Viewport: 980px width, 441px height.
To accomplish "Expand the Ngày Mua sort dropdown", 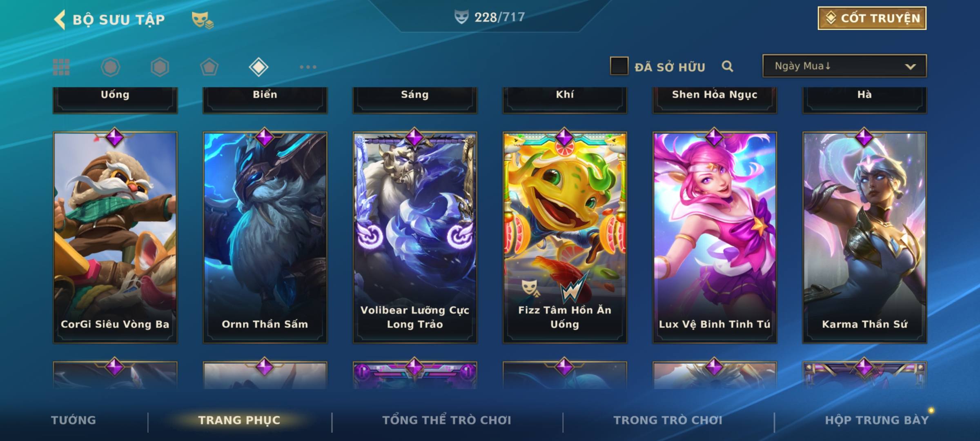I will click(844, 66).
